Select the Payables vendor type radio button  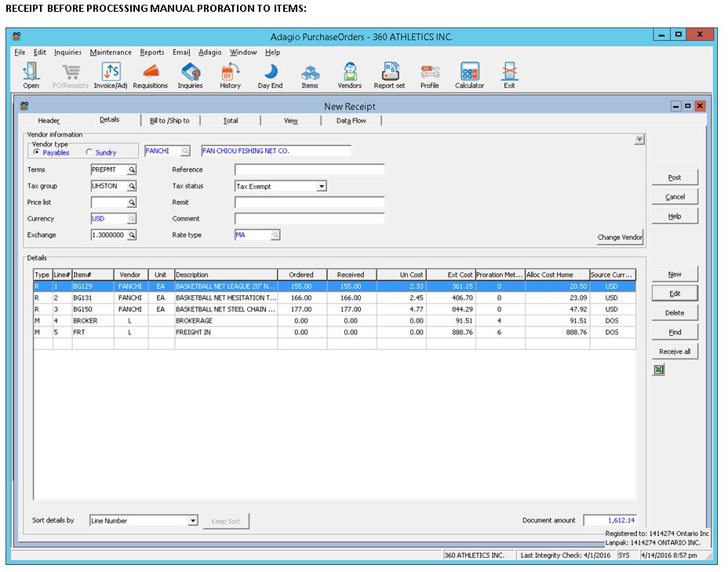[37, 152]
